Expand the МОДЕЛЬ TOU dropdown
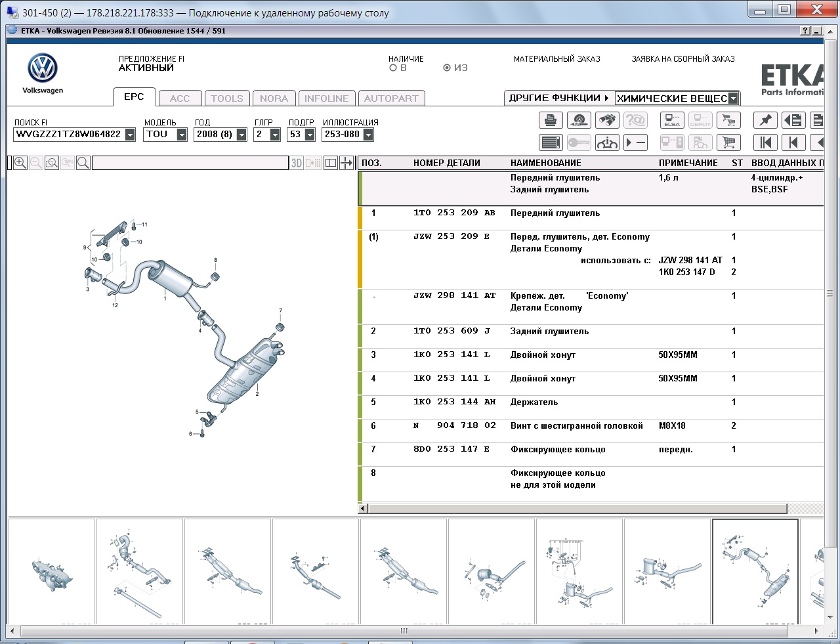This screenshot has height=644, width=840. pyautogui.click(x=182, y=135)
